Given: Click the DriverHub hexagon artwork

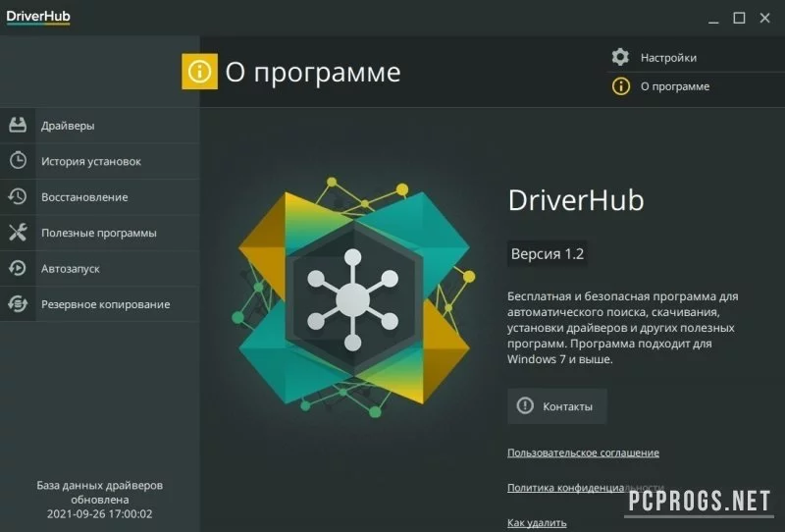Looking at the screenshot, I should tap(353, 298).
